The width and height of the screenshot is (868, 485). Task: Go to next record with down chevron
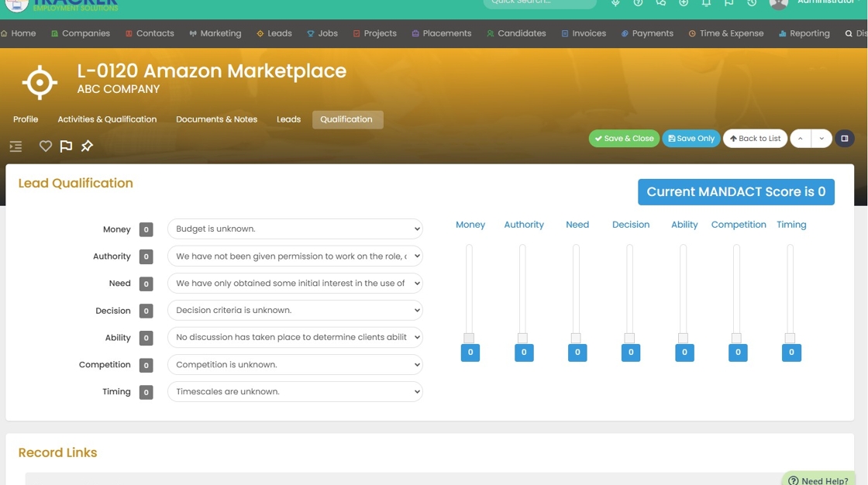[821, 139]
